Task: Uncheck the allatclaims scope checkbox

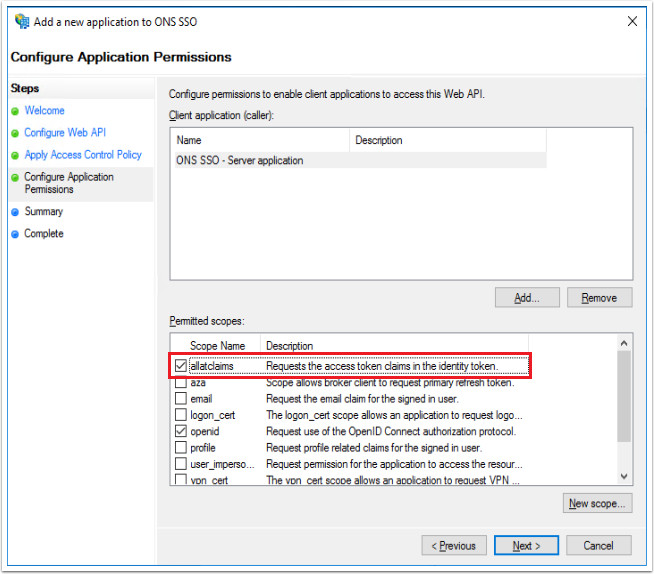Action: click(x=181, y=366)
